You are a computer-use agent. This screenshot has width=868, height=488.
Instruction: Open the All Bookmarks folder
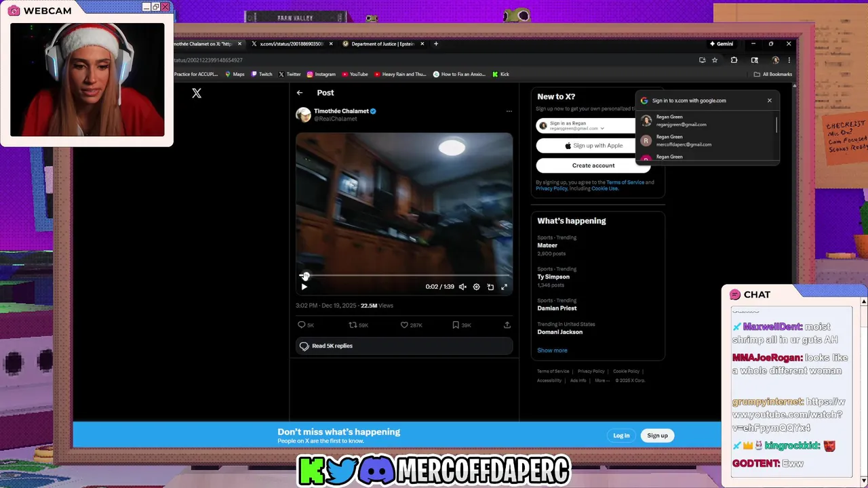click(x=773, y=75)
